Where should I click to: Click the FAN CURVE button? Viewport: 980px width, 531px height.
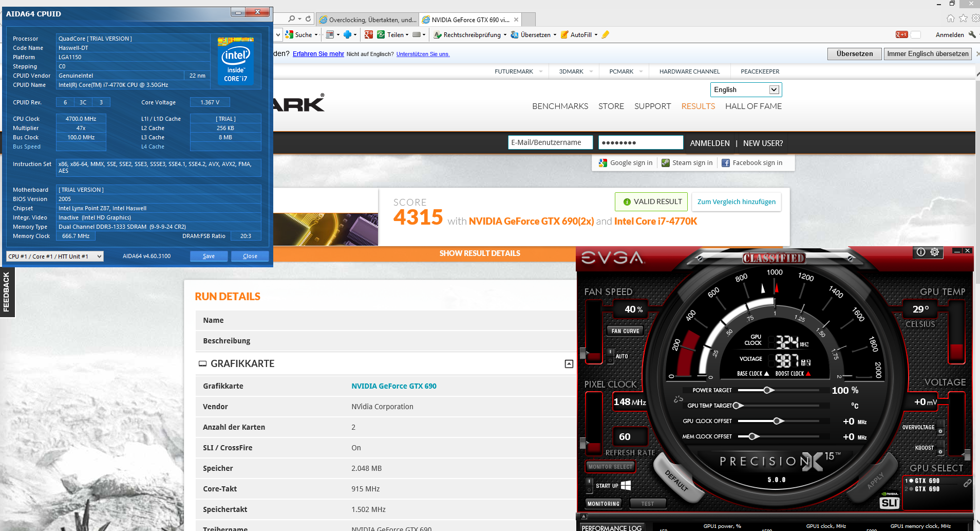[x=625, y=331]
